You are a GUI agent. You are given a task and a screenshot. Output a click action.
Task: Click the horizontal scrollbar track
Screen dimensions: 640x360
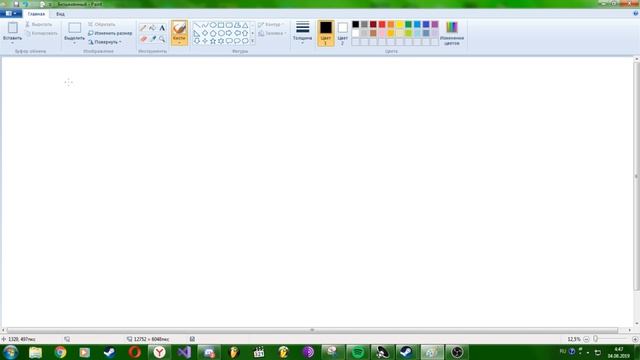pos(312,330)
